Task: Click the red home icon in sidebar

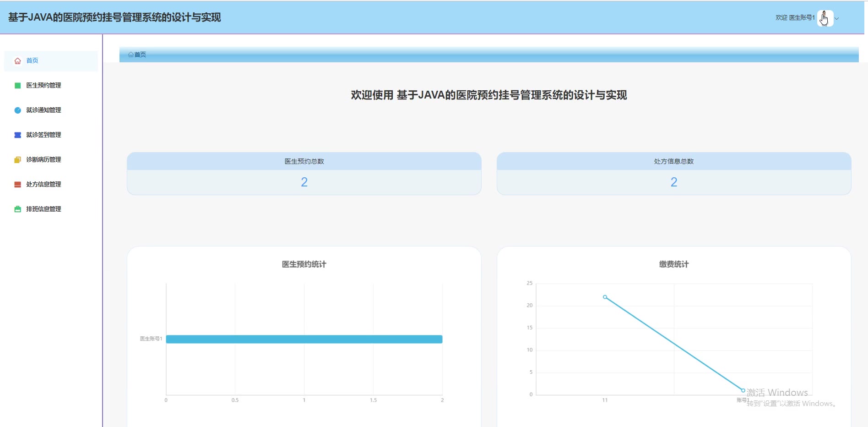Action: coord(17,61)
